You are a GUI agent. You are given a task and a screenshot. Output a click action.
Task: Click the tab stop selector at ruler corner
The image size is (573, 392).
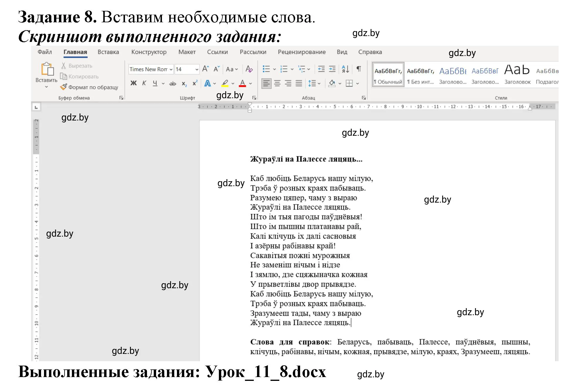36,107
